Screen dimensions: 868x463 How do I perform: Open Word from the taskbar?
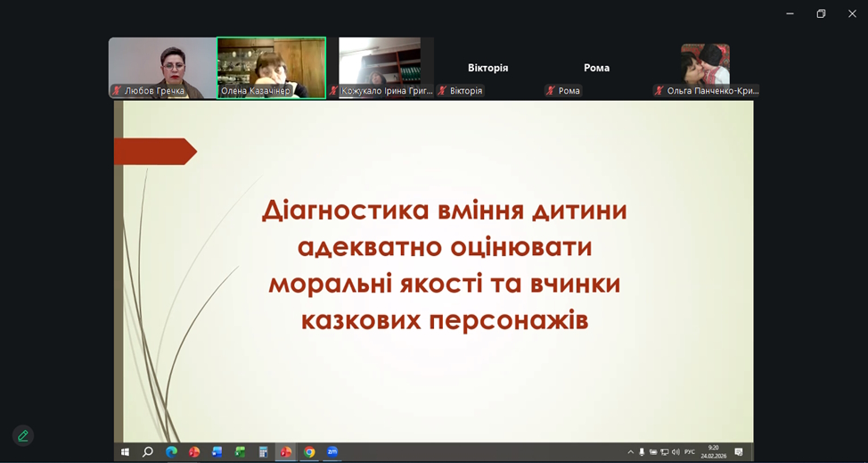tap(217, 452)
